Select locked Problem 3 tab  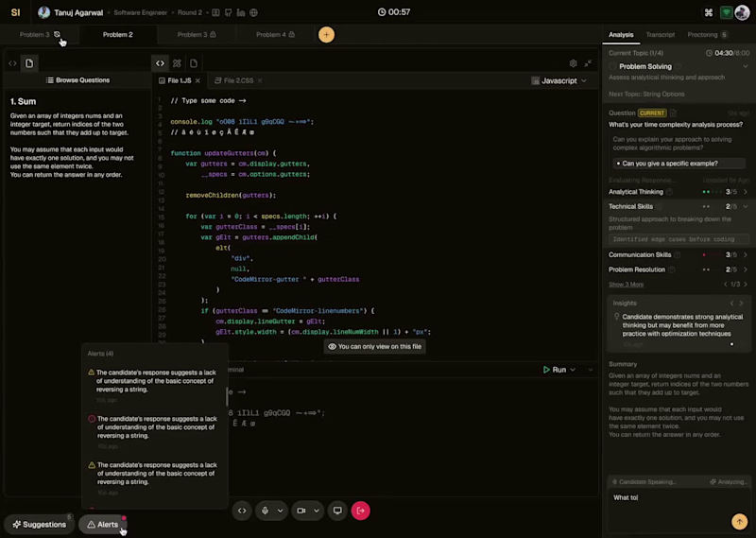click(197, 35)
